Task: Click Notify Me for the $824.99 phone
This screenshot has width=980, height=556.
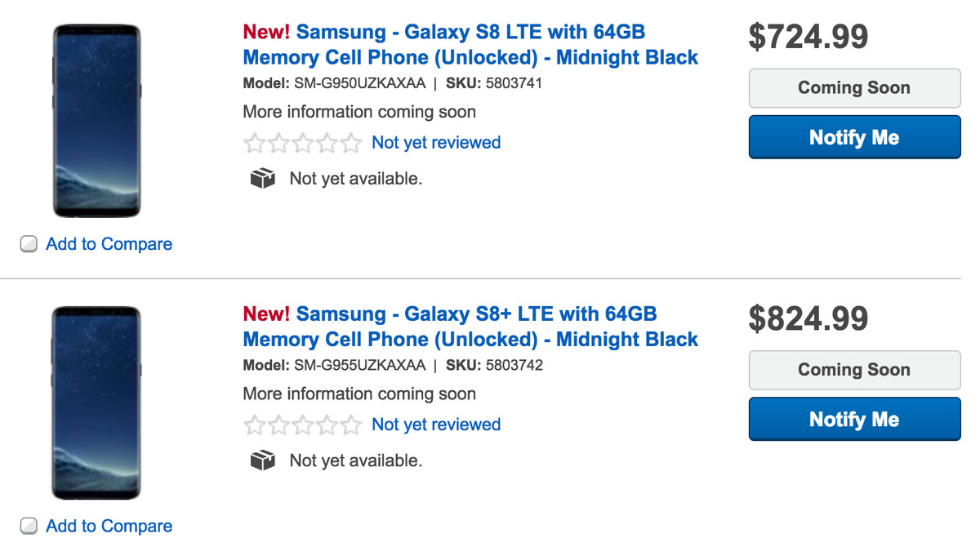Action: (x=854, y=420)
